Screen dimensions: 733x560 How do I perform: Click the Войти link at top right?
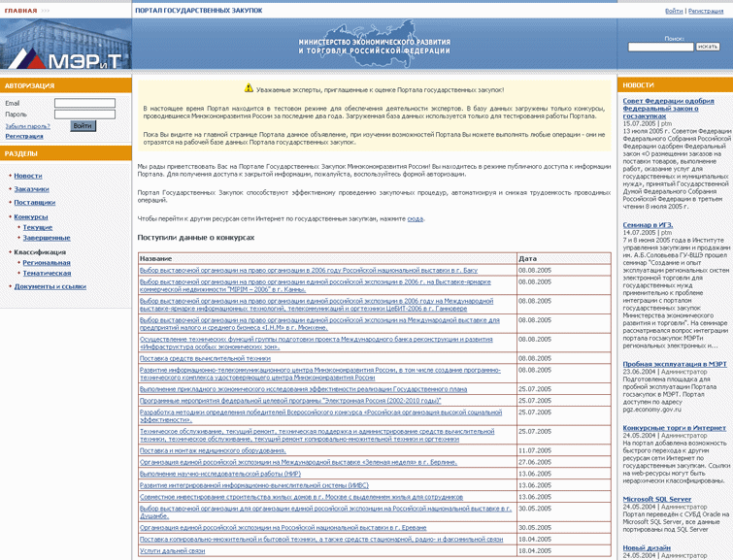(673, 11)
